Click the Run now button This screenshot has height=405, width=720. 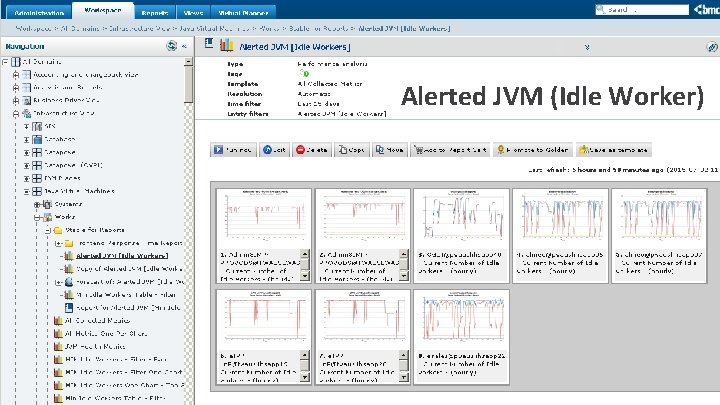233,150
